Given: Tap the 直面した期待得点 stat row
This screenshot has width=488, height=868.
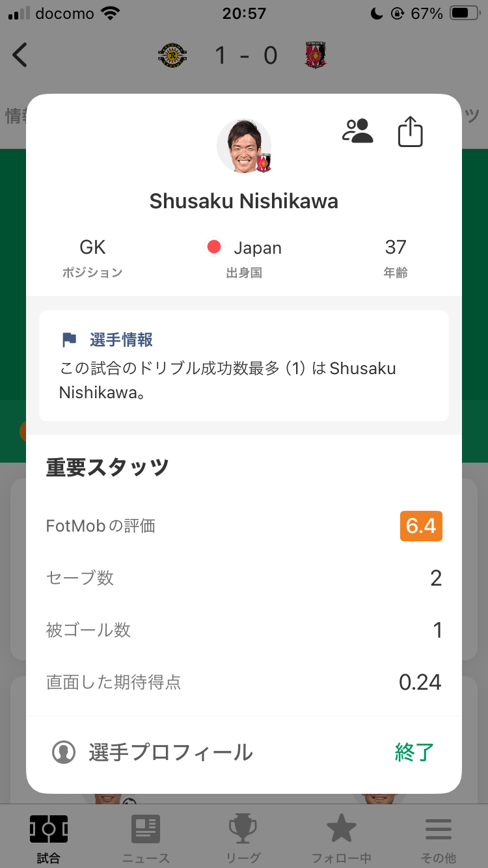Looking at the screenshot, I should coord(244,682).
